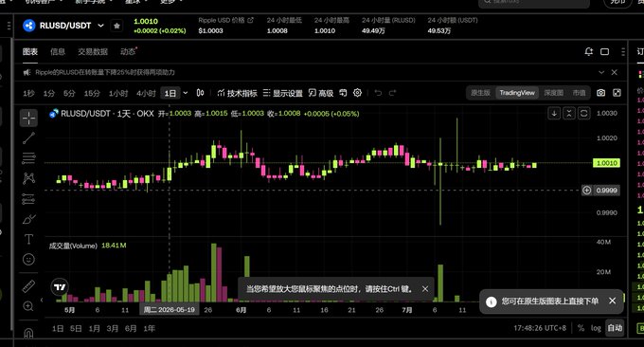Open 显示设置 display settings
The image size is (644, 347).
click(x=283, y=93)
